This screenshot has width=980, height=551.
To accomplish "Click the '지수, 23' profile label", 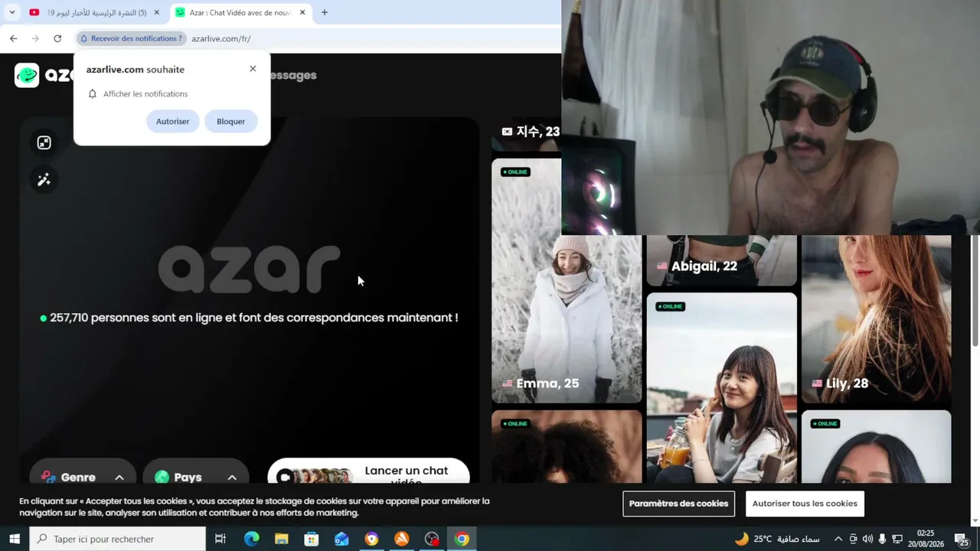I will (x=531, y=132).
